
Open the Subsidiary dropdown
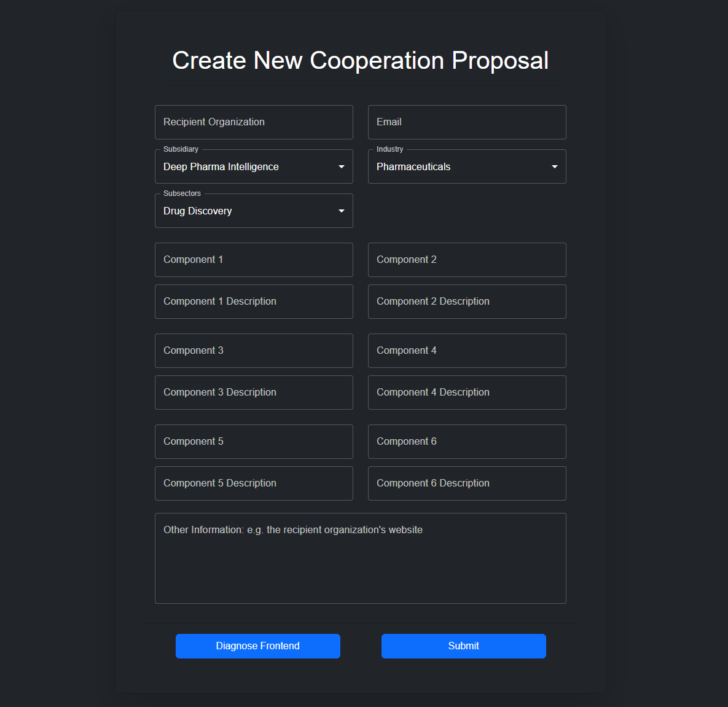(x=254, y=166)
